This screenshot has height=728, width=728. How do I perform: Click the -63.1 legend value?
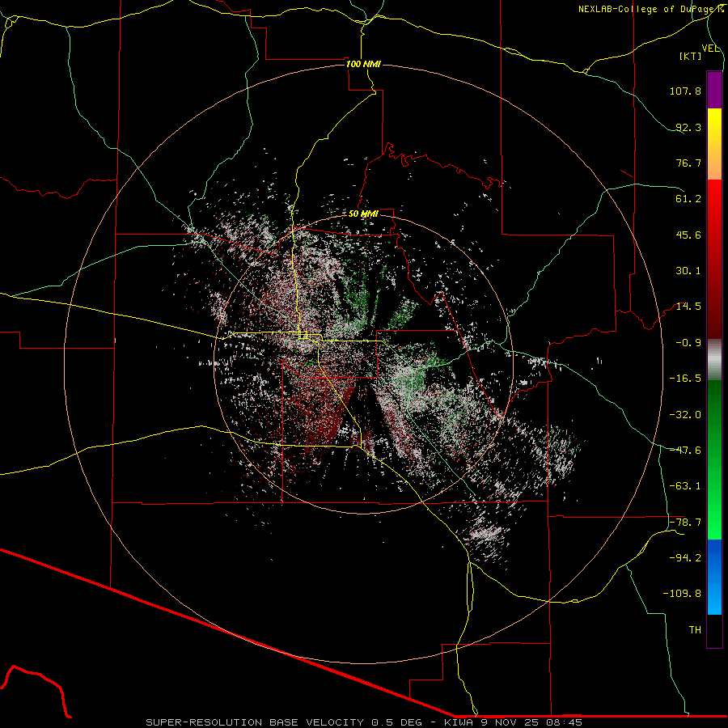[x=685, y=486]
